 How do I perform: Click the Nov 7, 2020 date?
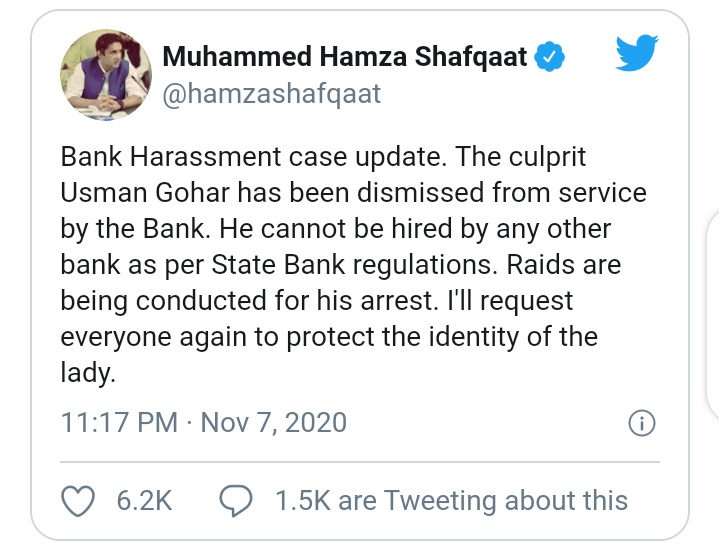pyautogui.click(x=274, y=422)
